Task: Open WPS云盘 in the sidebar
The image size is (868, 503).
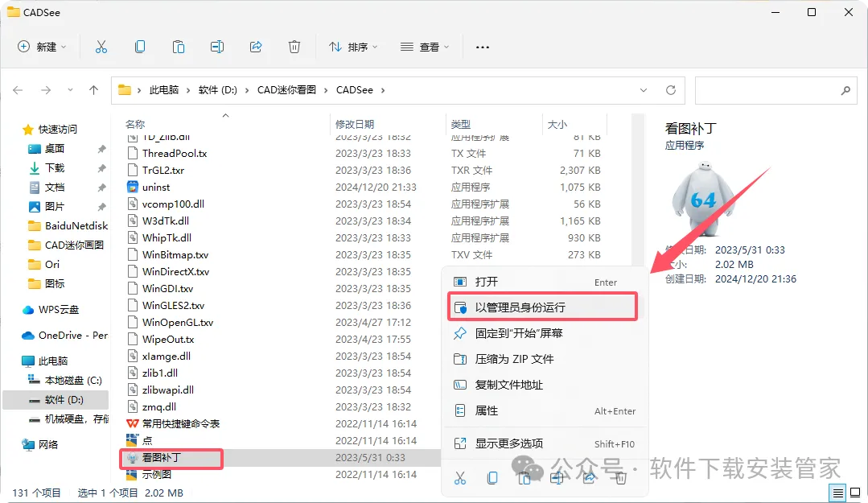Action: (x=58, y=310)
